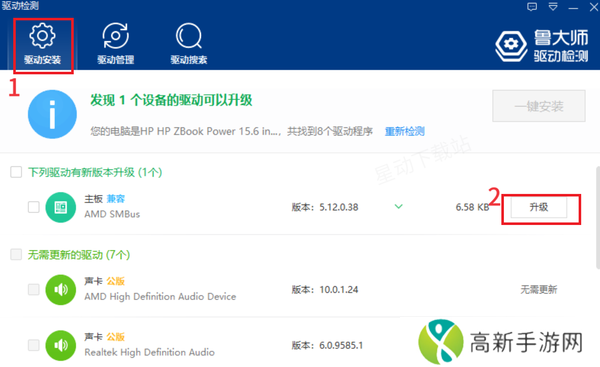Click the 主板 motherboard icon
Image resolution: width=600 pixels, height=367 pixels.
(x=61, y=207)
